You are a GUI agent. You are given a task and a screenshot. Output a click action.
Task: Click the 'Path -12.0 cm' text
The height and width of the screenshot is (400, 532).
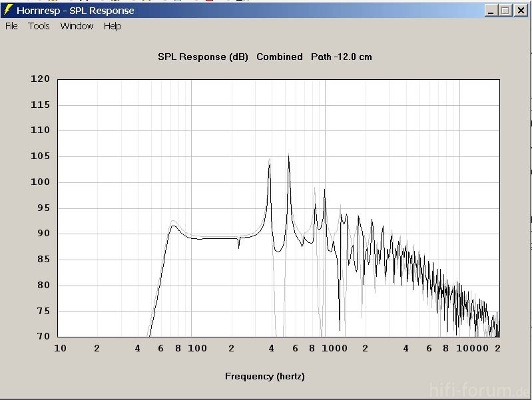pyautogui.click(x=342, y=57)
